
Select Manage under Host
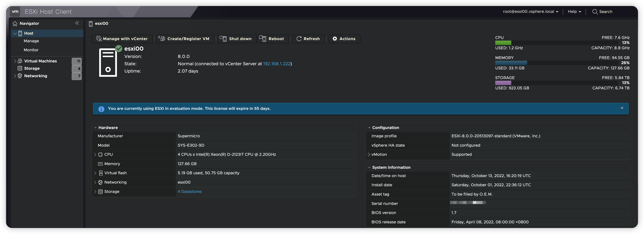tap(31, 41)
